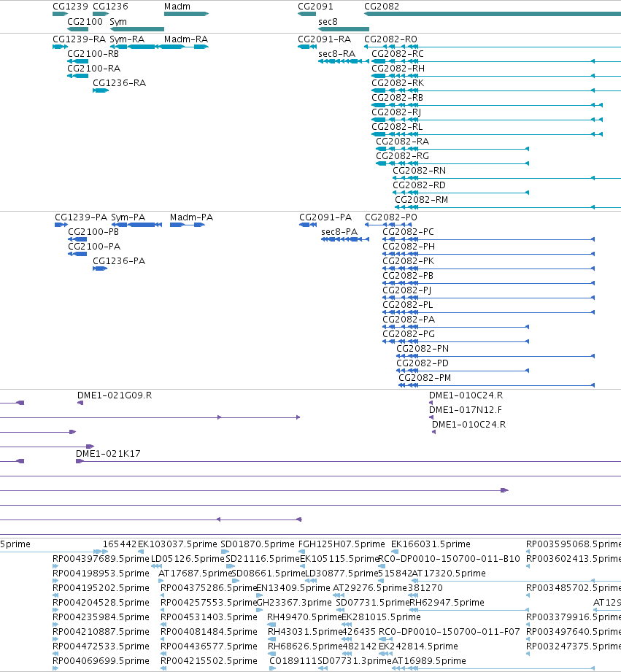Select protein label CG2082-PO
Screen dimensions: 621x672
[391, 217]
